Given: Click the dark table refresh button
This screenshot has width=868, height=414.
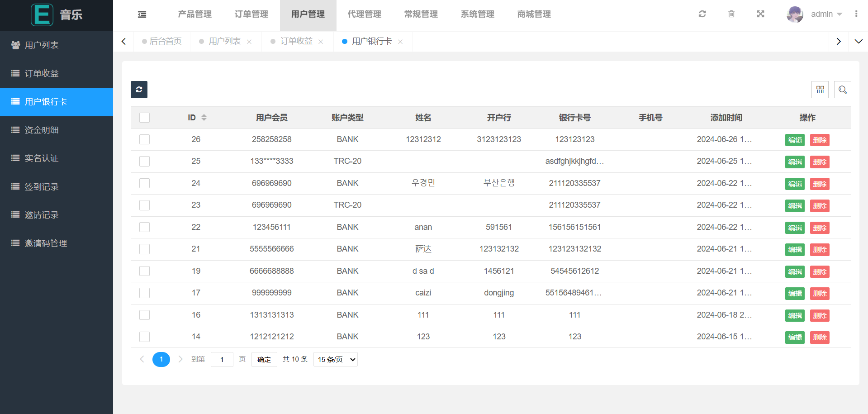Looking at the screenshot, I should point(139,90).
